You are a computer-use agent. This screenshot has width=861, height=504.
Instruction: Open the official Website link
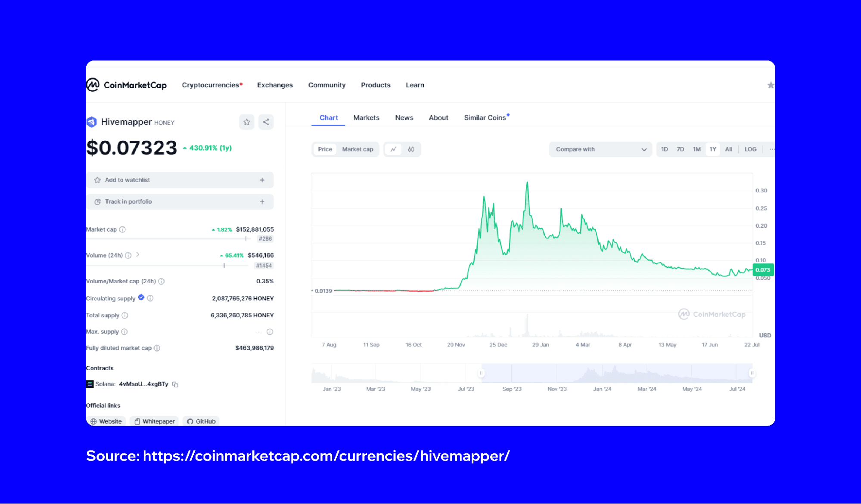pos(106,421)
